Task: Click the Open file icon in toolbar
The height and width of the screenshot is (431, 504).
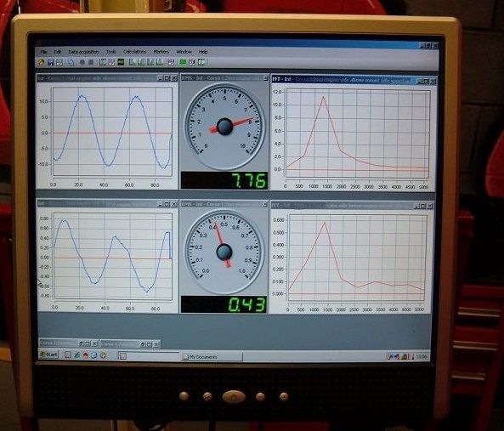Action: [x=41, y=62]
